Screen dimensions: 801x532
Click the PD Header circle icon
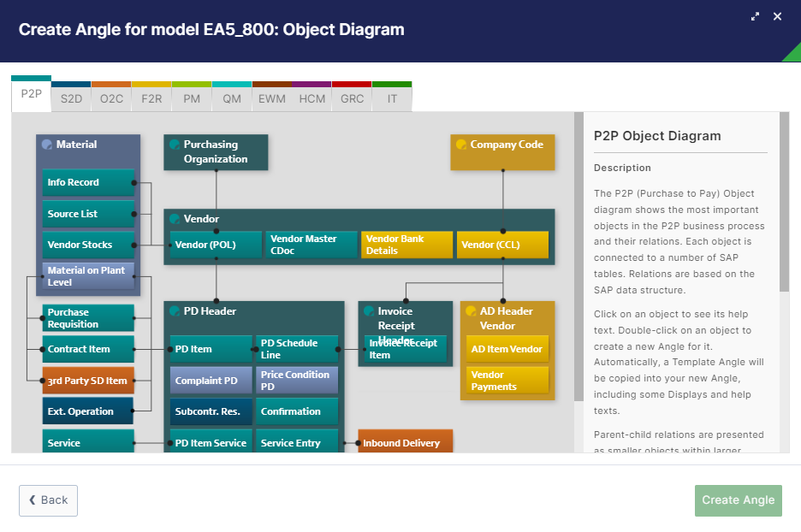(x=175, y=311)
